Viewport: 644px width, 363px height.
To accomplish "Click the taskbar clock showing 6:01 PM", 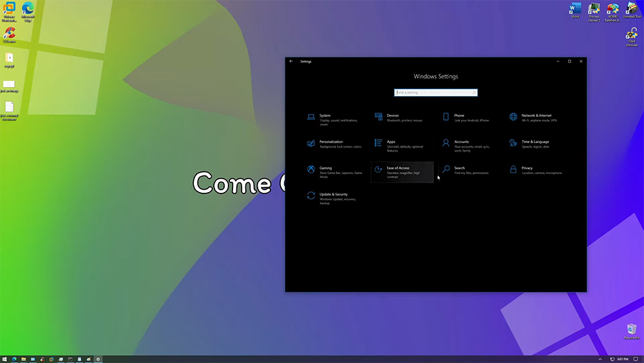I will click(623, 359).
